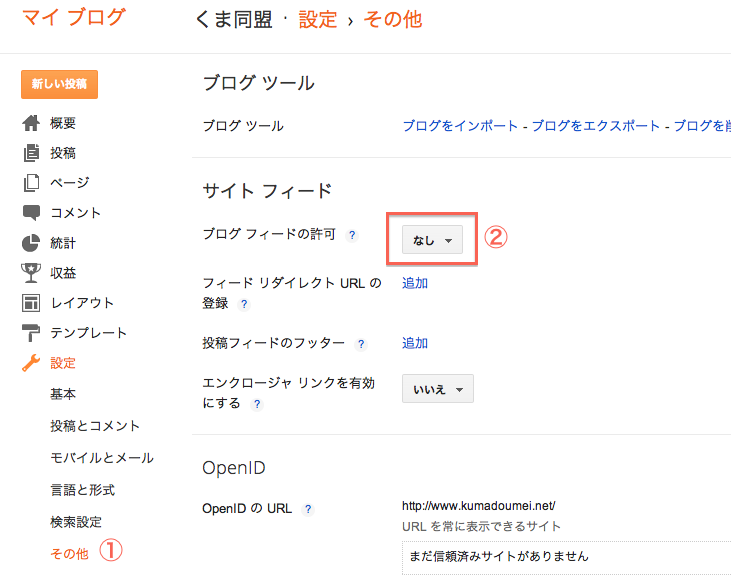Click the trophy 収益 icon
The height and width of the screenshot is (580, 731).
click(x=31, y=273)
